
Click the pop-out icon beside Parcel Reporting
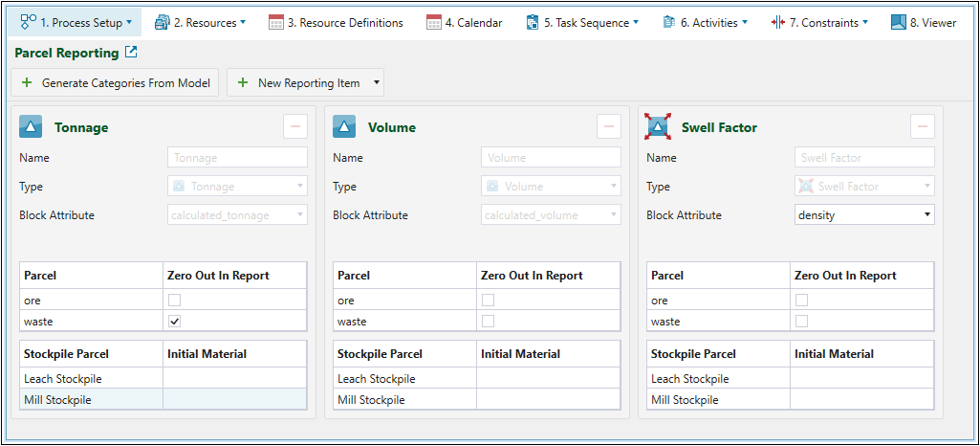click(x=132, y=53)
